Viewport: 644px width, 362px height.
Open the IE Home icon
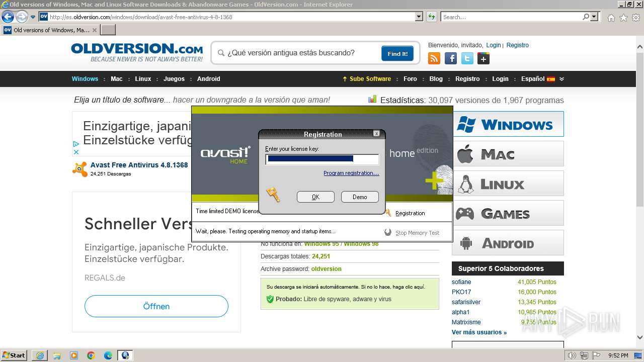pos(611,18)
